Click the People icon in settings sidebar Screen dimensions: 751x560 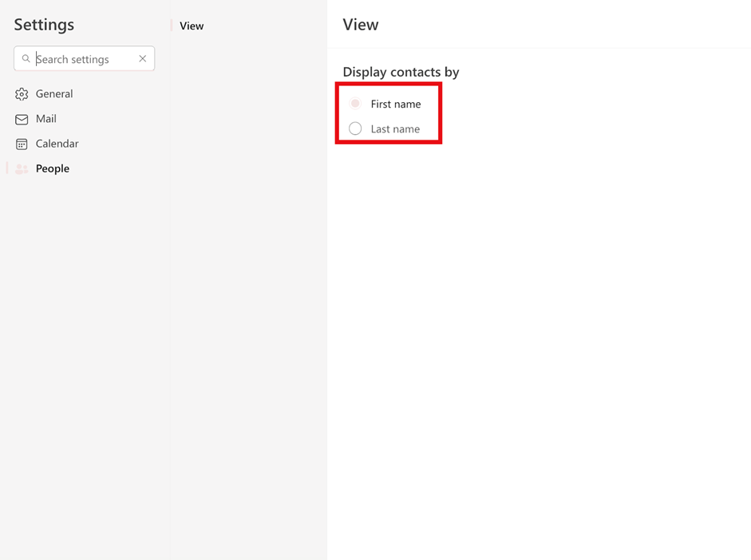[x=22, y=169]
